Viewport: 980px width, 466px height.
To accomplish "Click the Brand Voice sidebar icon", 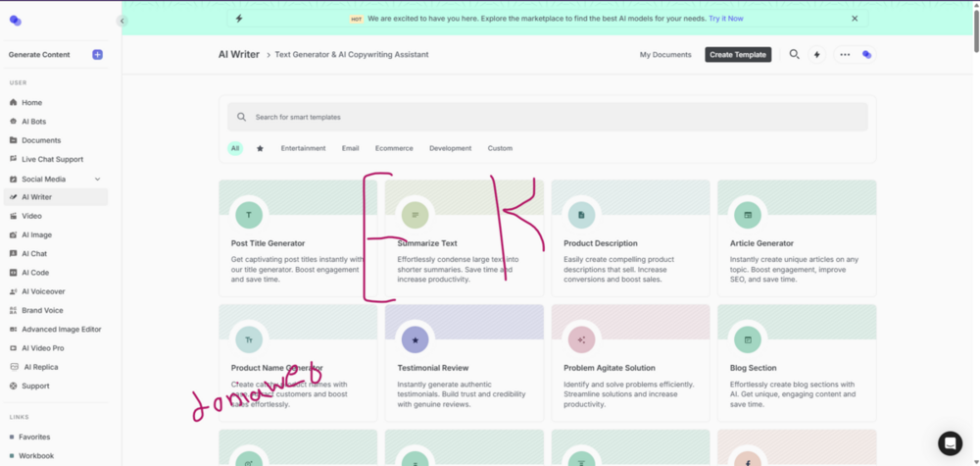I will click(14, 310).
